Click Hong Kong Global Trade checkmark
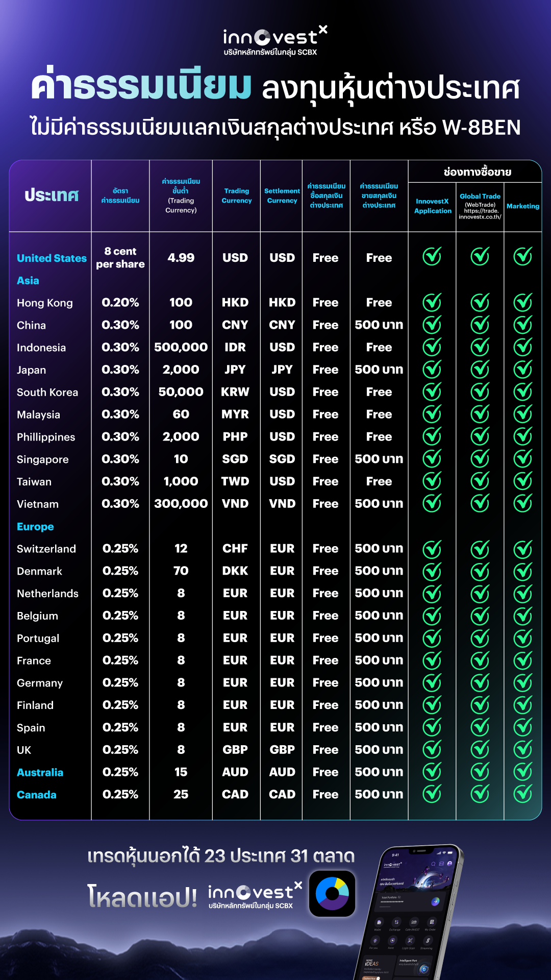Image resolution: width=551 pixels, height=980 pixels. pos(480,303)
